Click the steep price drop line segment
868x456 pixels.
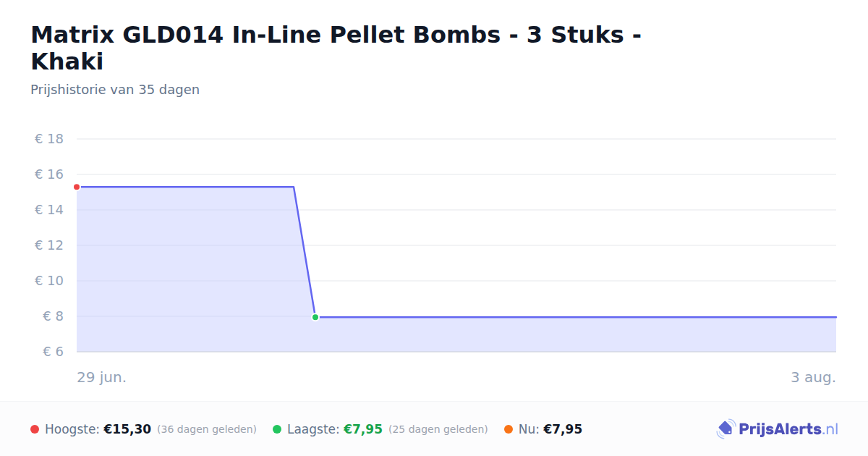(x=305, y=252)
